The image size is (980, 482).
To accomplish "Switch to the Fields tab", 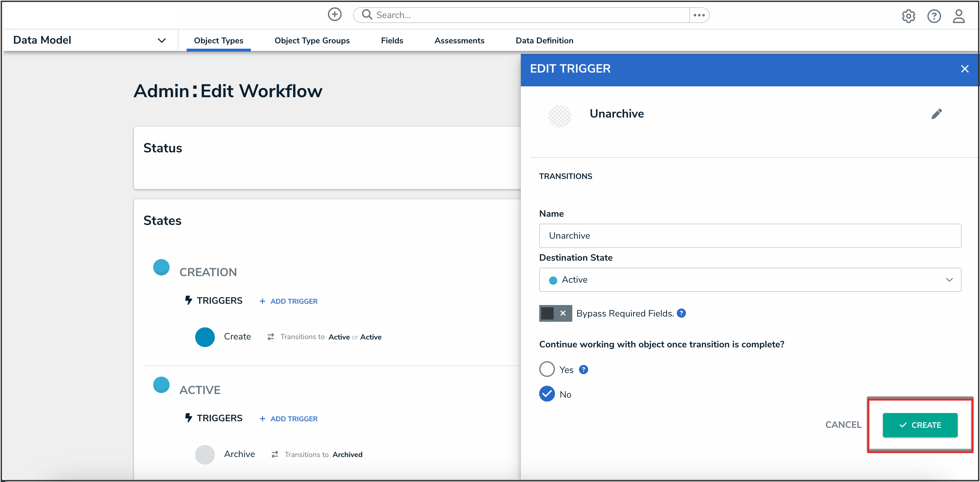I will pyautogui.click(x=392, y=40).
